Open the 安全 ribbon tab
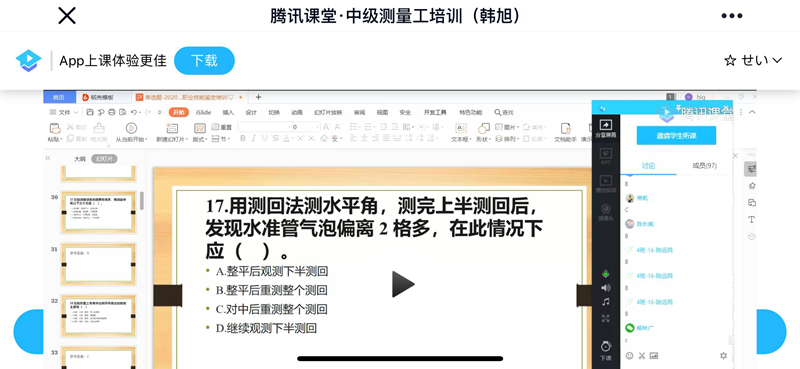800x369 pixels. pyautogui.click(x=405, y=112)
